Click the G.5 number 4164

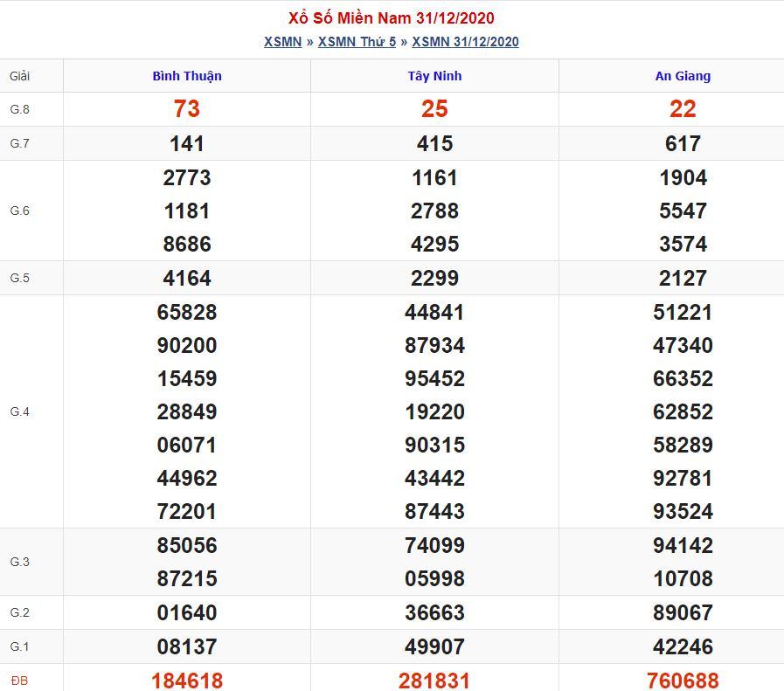(x=186, y=279)
